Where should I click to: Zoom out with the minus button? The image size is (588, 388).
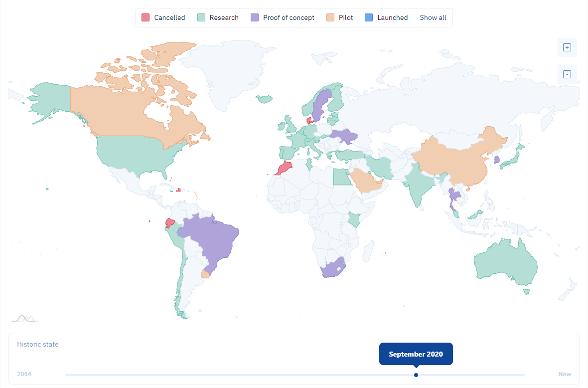coord(567,74)
